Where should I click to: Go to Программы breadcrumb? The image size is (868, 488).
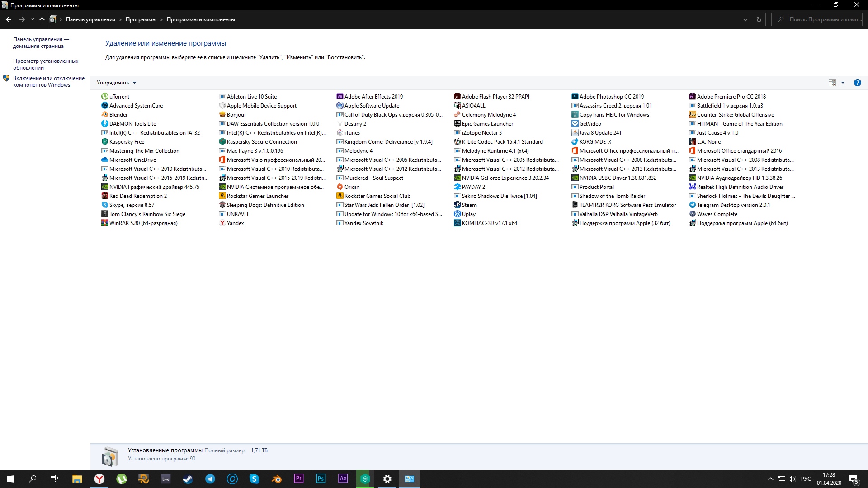(141, 19)
